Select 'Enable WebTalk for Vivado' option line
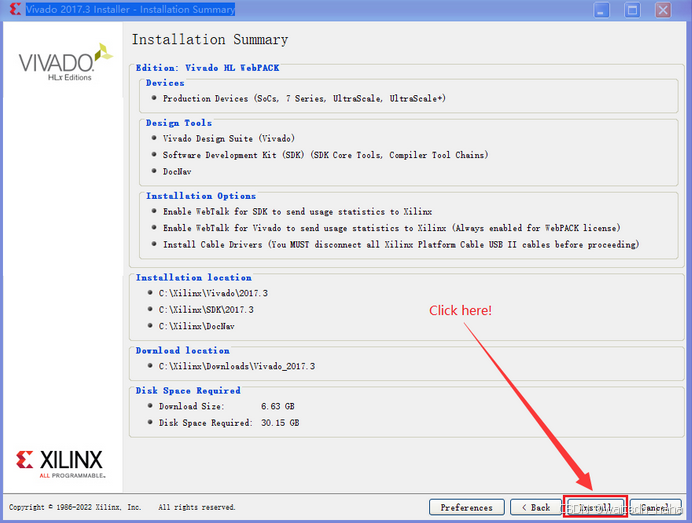The width and height of the screenshot is (692, 523). click(391, 228)
